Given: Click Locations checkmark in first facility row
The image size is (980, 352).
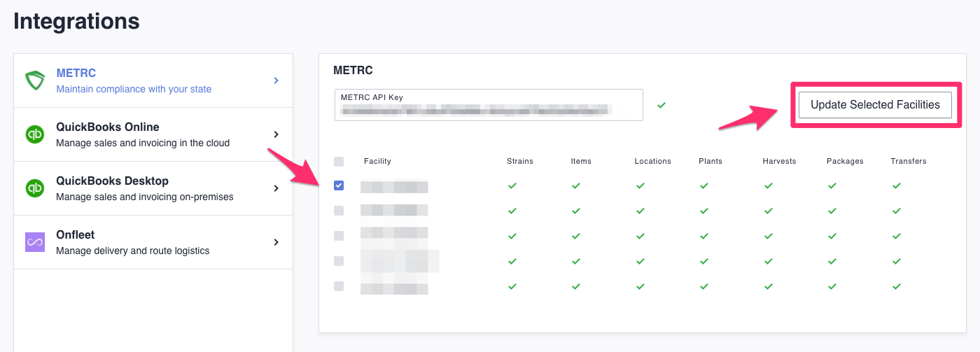Looking at the screenshot, I should pyautogui.click(x=640, y=185).
